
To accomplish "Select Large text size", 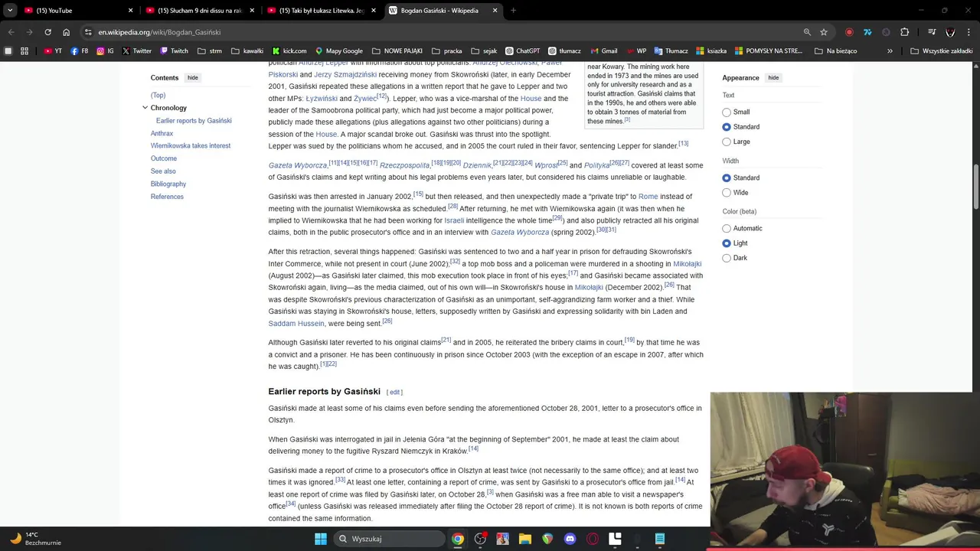I will coord(727,142).
